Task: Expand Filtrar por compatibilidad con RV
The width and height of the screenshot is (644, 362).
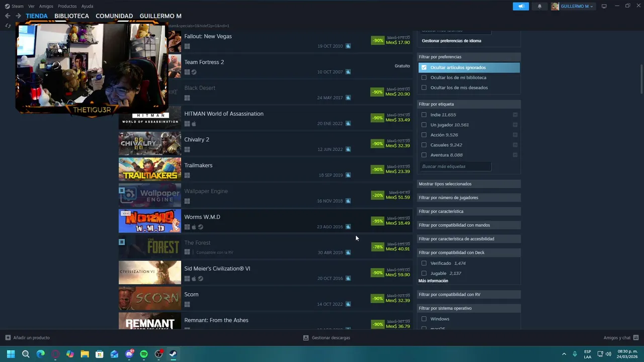Action: [469, 295]
